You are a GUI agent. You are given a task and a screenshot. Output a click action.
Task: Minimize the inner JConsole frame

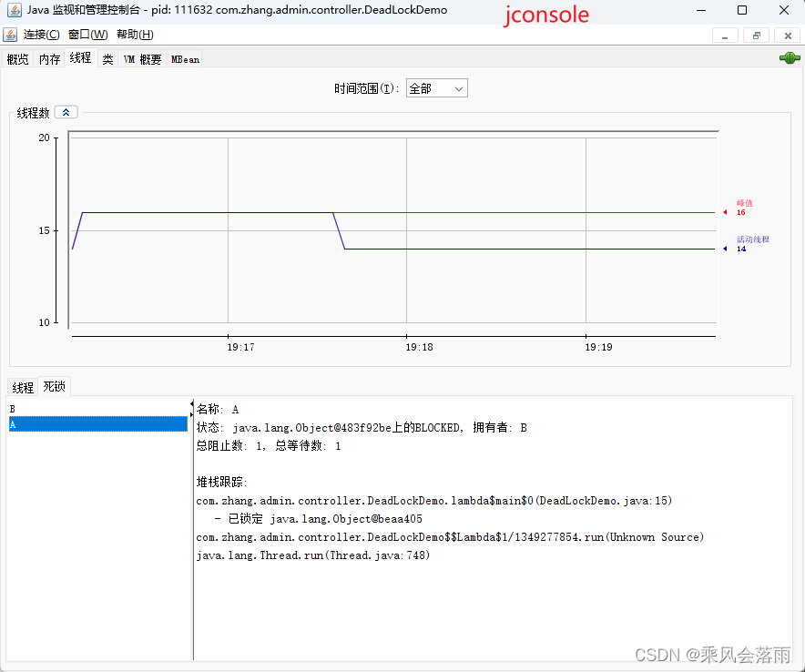point(725,36)
